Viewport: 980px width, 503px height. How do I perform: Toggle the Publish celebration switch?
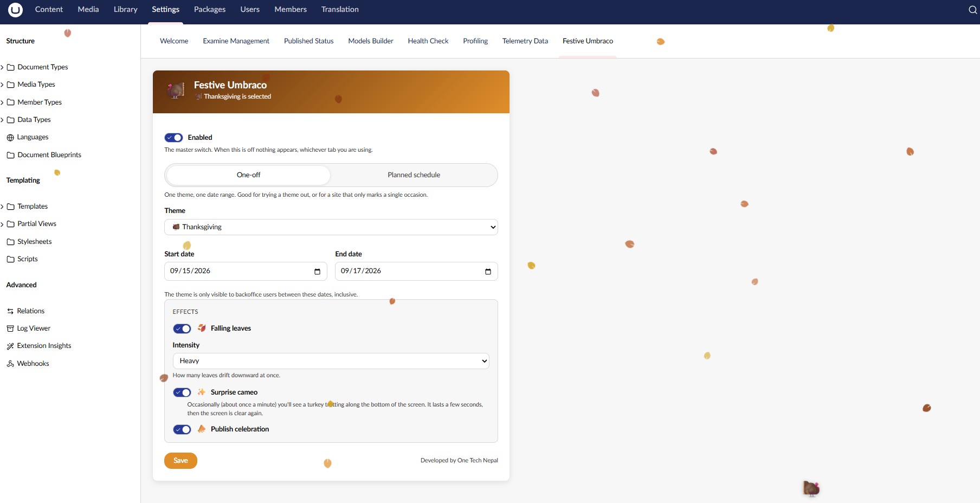[182, 429]
